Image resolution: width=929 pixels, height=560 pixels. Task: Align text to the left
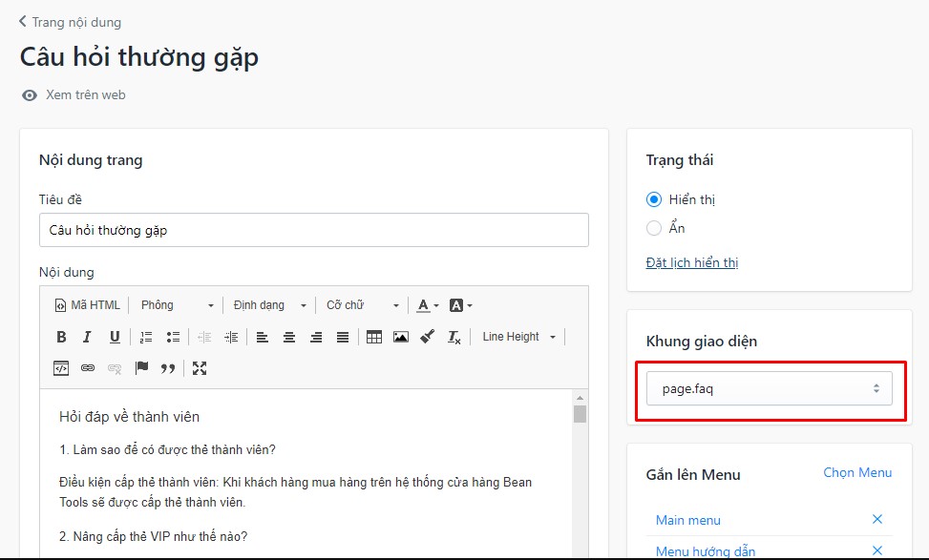click(x=262, y=337)
